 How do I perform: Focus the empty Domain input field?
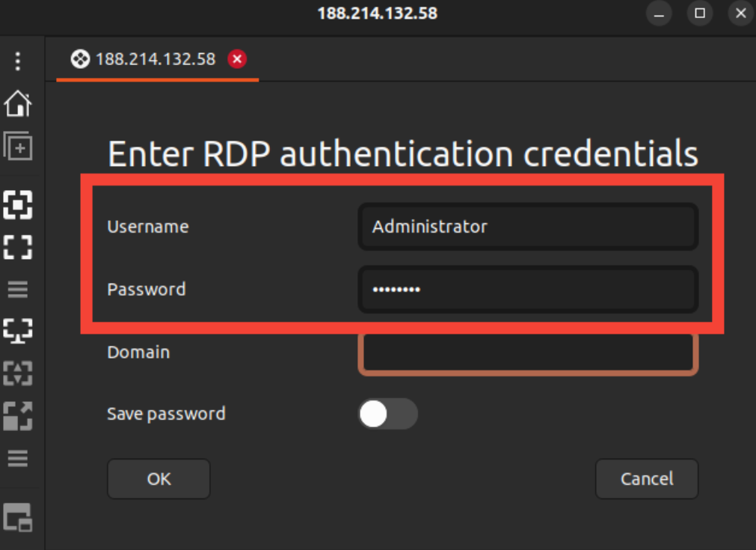528,352
